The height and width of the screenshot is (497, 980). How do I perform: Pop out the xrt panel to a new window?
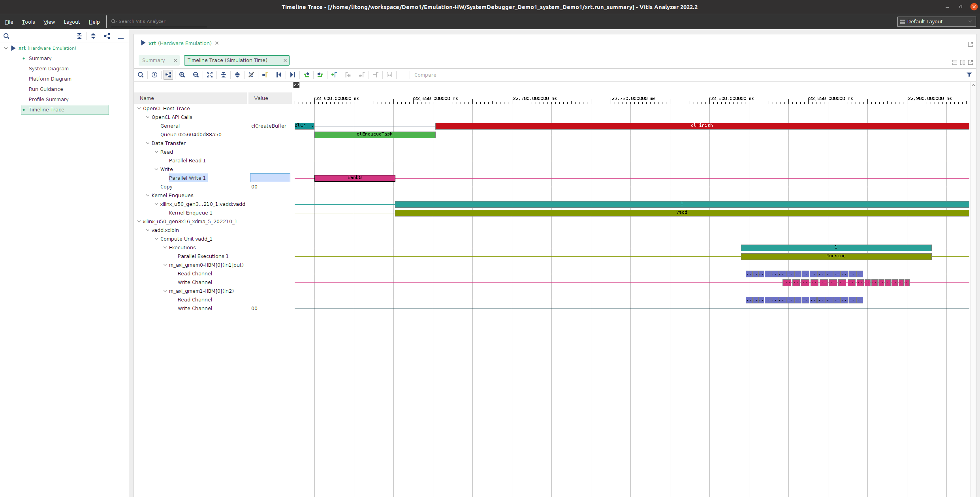[971, 44]
